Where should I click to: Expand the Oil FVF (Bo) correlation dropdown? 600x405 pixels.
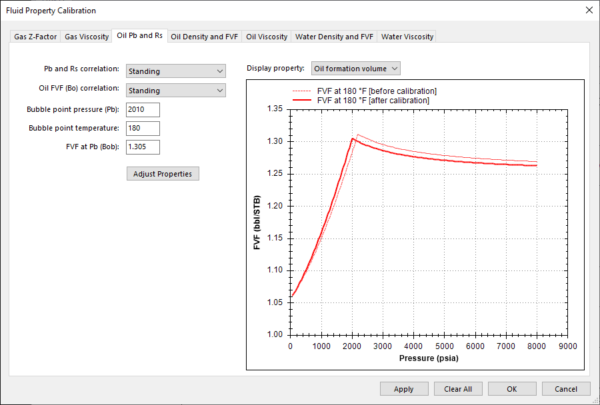tap(176, 90)
